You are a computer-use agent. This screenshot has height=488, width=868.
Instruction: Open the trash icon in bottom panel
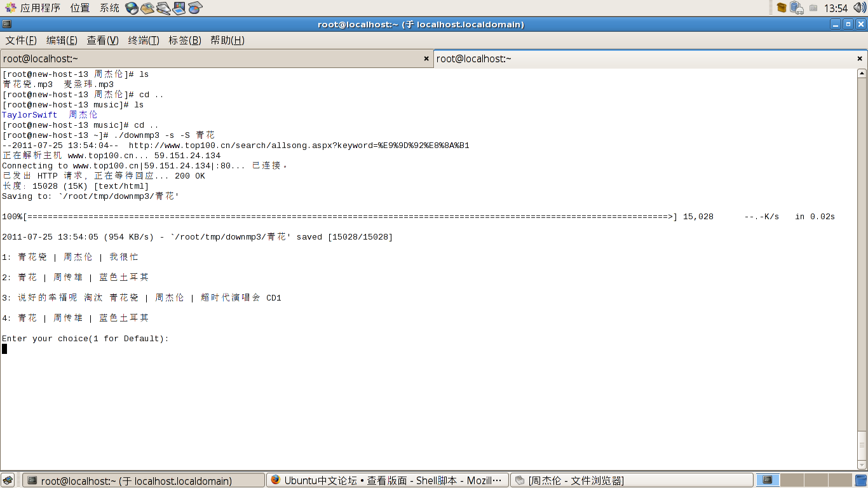(x=860, y=480)
